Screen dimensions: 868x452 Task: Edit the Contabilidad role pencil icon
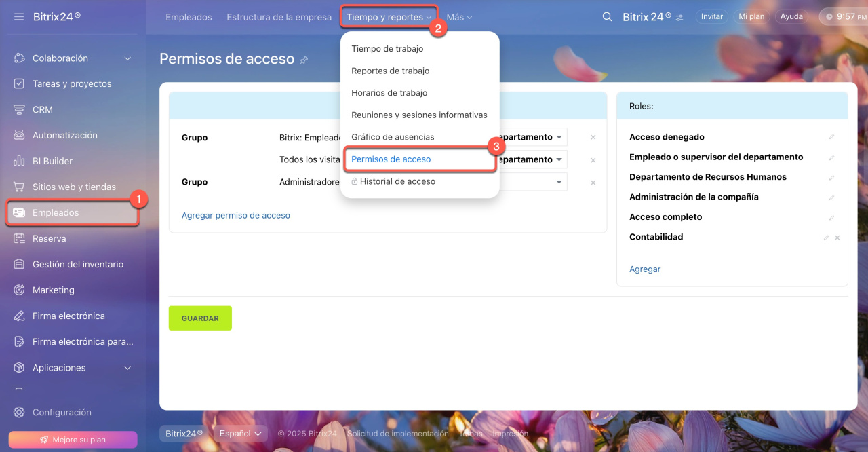(825, 238)
